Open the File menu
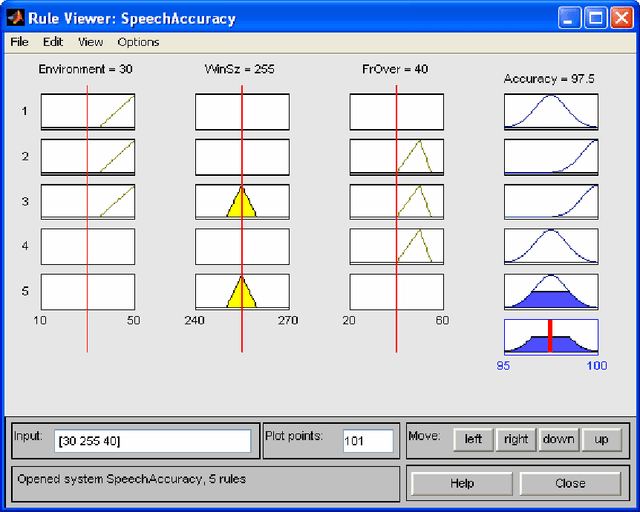 click(19, 42)
